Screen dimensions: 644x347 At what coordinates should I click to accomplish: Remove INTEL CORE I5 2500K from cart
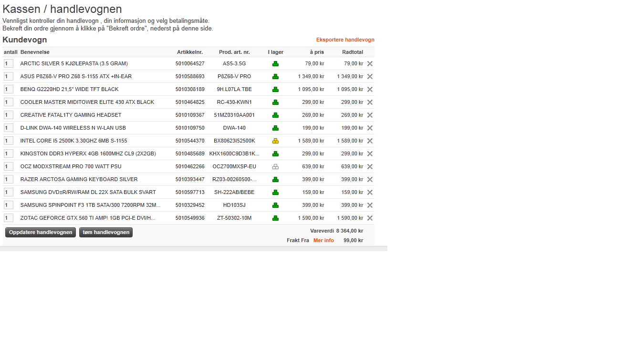coord(370,141)
